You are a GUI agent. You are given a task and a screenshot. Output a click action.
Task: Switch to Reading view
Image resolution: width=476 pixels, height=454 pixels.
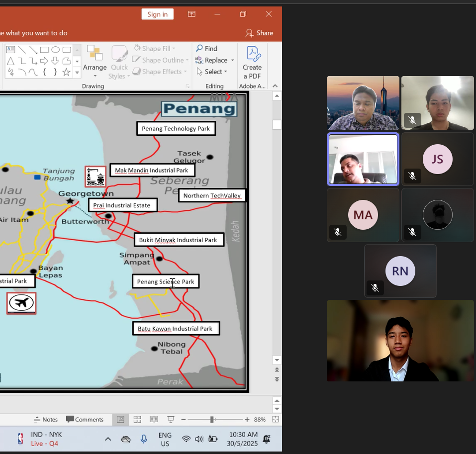pyautogui.click(x=154, y=419)
